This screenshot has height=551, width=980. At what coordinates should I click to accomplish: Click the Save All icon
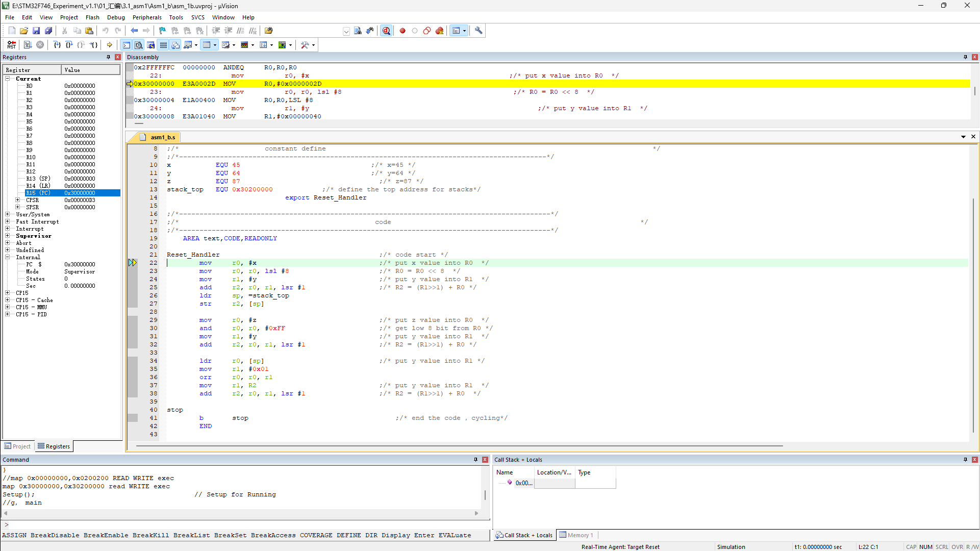pyautogui.click(x=48, y=31)
